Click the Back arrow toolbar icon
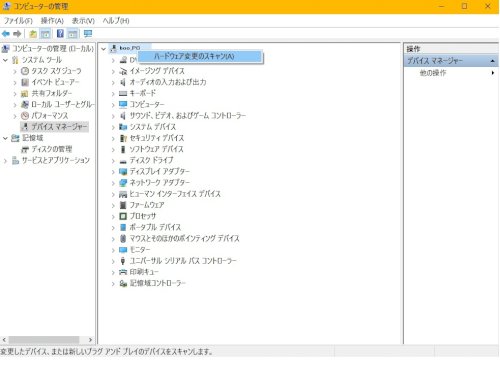 [6, 34]
